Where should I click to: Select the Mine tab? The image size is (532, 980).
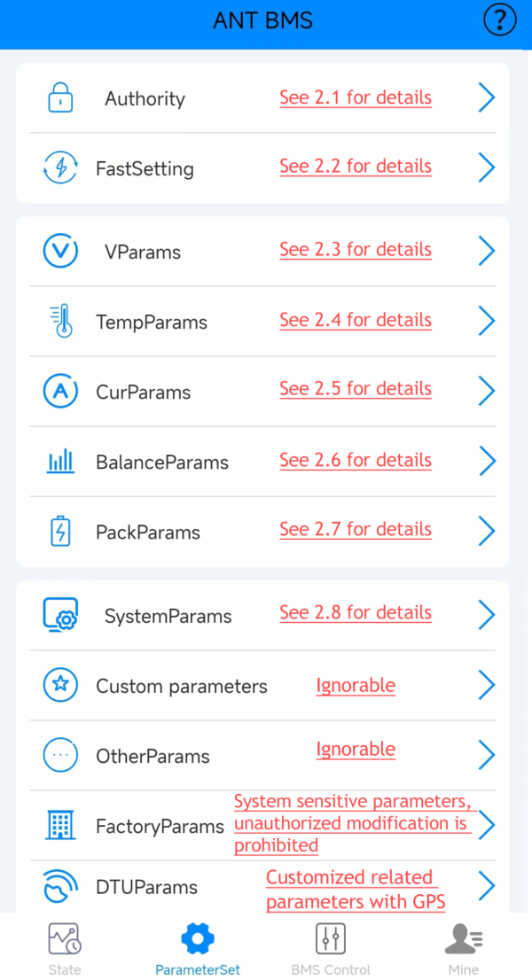[464, 948]
